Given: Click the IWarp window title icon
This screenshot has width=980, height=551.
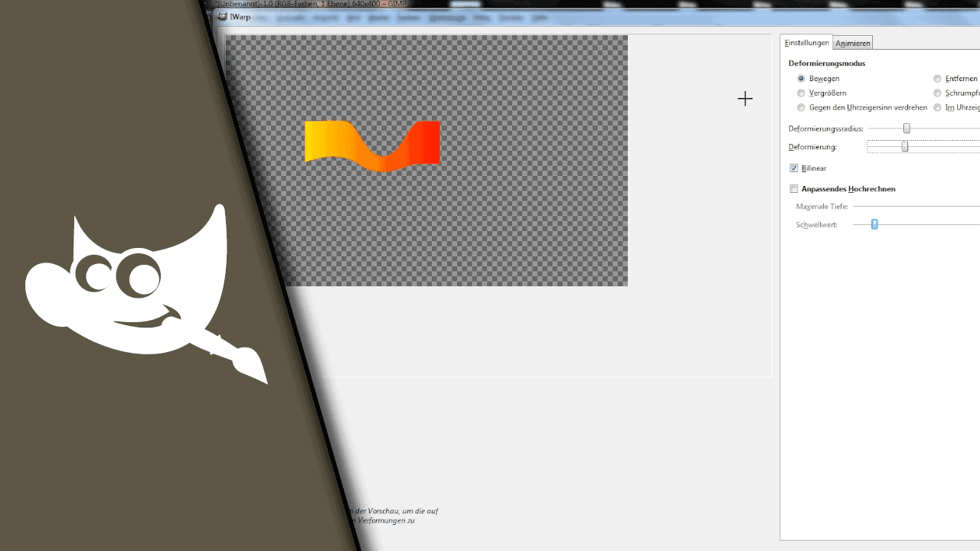Looking at the screenshot, I should [222, 17].
